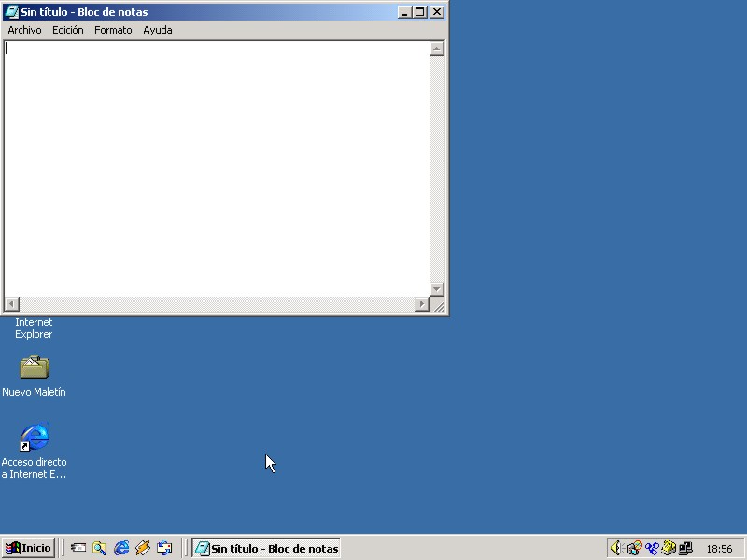Open the Archivo menu
Screen dimensions: 747x560
pos(24,30)
